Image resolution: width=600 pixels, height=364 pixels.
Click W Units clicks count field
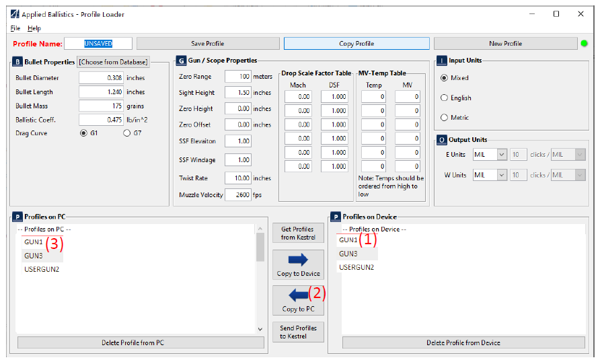(x=519, y=175)
